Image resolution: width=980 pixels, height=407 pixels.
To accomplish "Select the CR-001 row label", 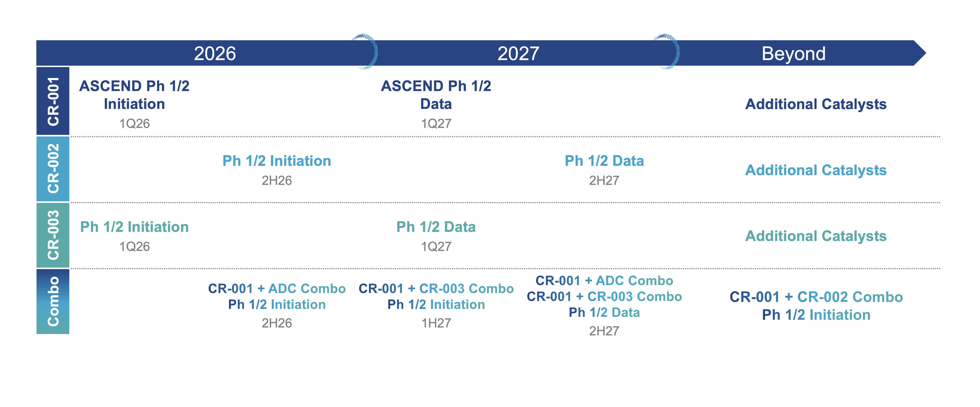I will coord(53,101).
